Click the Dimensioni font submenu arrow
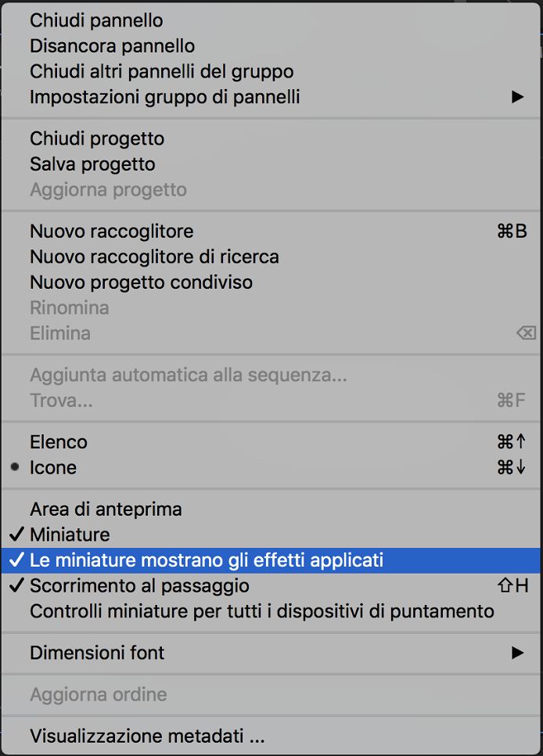The height and width of the screenshot is (756, 543). (517, 653)
